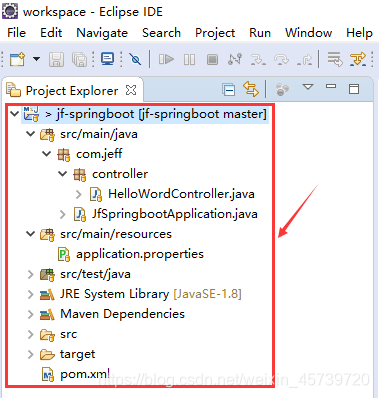The image size is (379, 398).
Task: Click the Save All toolbar icon
Action: [x=79, y=60]
